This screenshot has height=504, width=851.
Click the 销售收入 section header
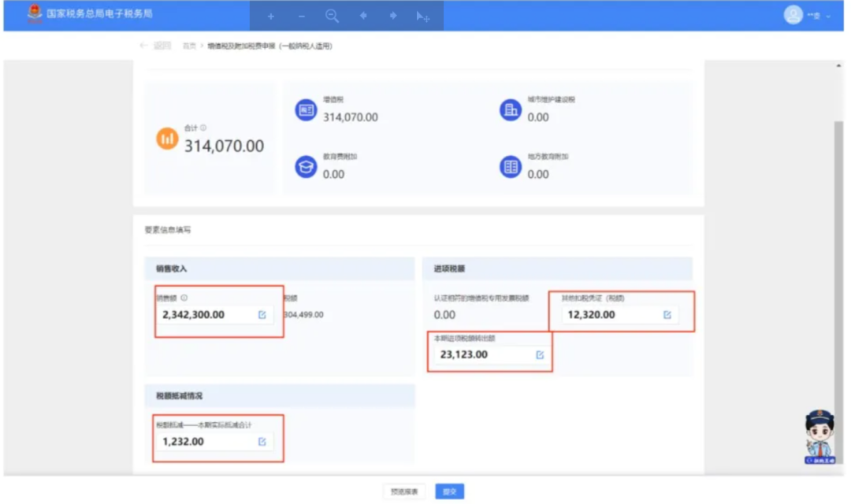280,269
